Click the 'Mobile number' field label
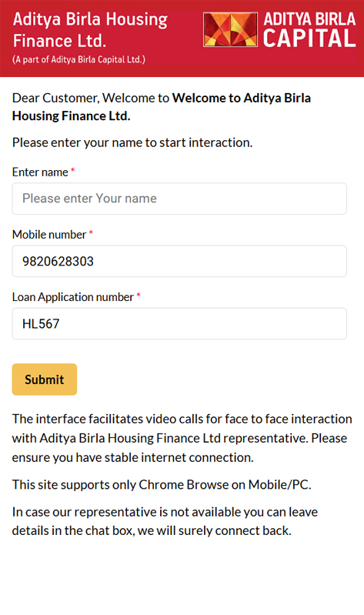This screenshot has height=615, width=364. click(x=49, y=235)
